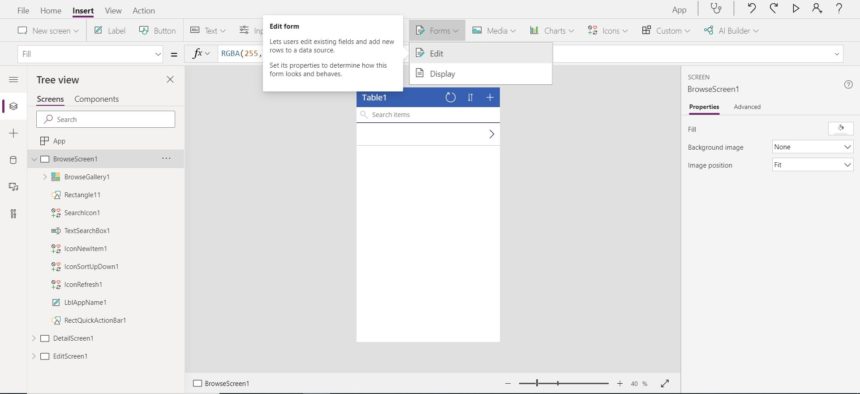Screen dimensions: 860x394
Task: Open the Share user icon
Action: pyautogui.click(x=817, y=9)
